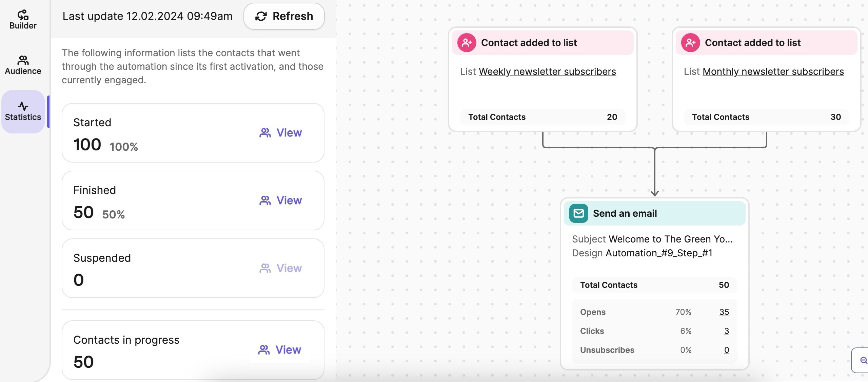Open the Weekly newsletter subscribers list link
This screenshot has height=382, width=868.
(x=547, y=71)
